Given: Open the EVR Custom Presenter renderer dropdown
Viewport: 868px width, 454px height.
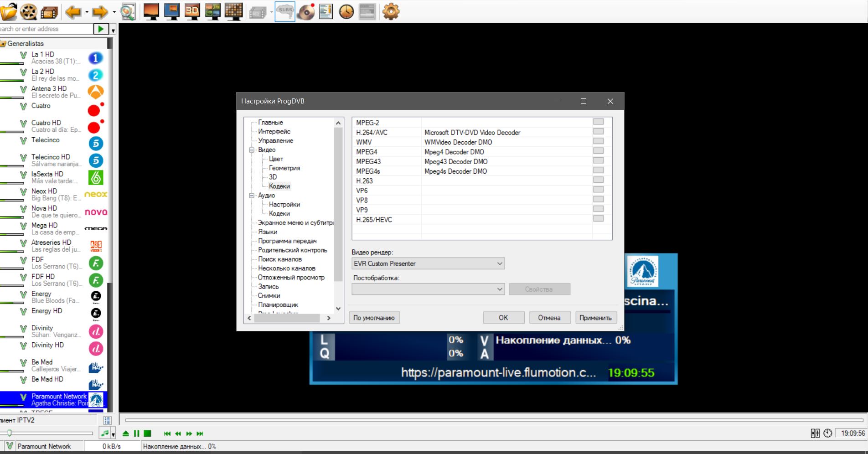Looking at the screenshot, I should pos(428,263).
